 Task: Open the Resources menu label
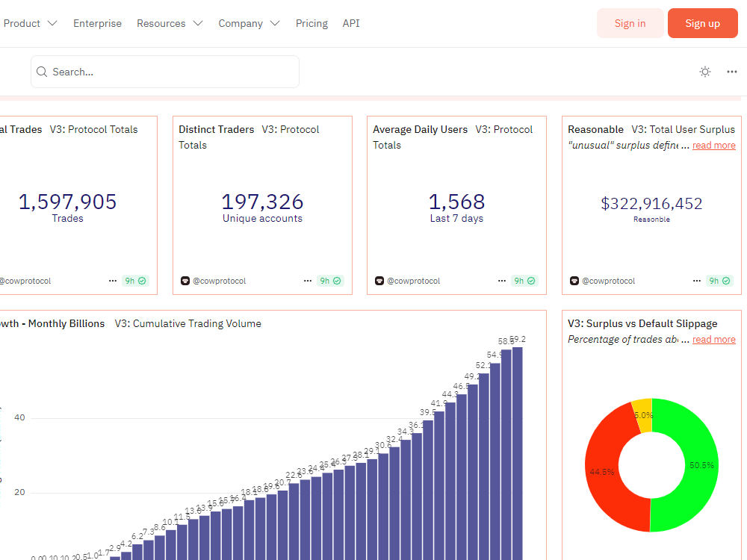(161, 23)
